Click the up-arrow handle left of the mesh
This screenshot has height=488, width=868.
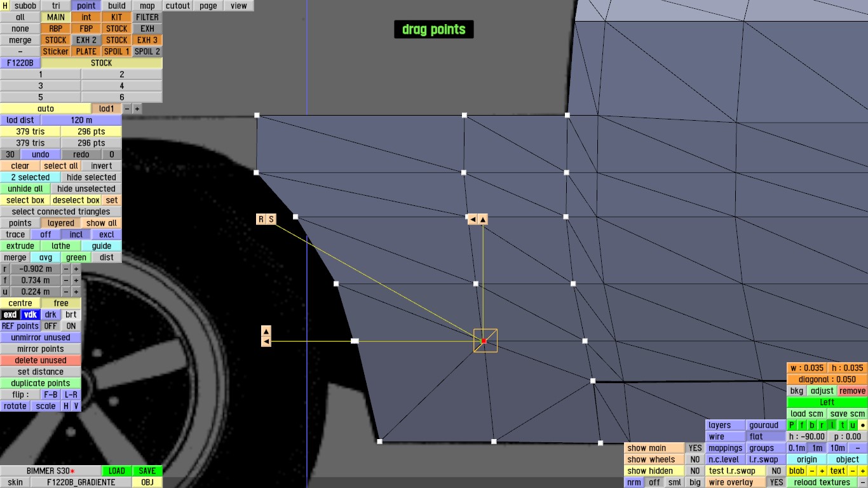(x=266, y=331)
